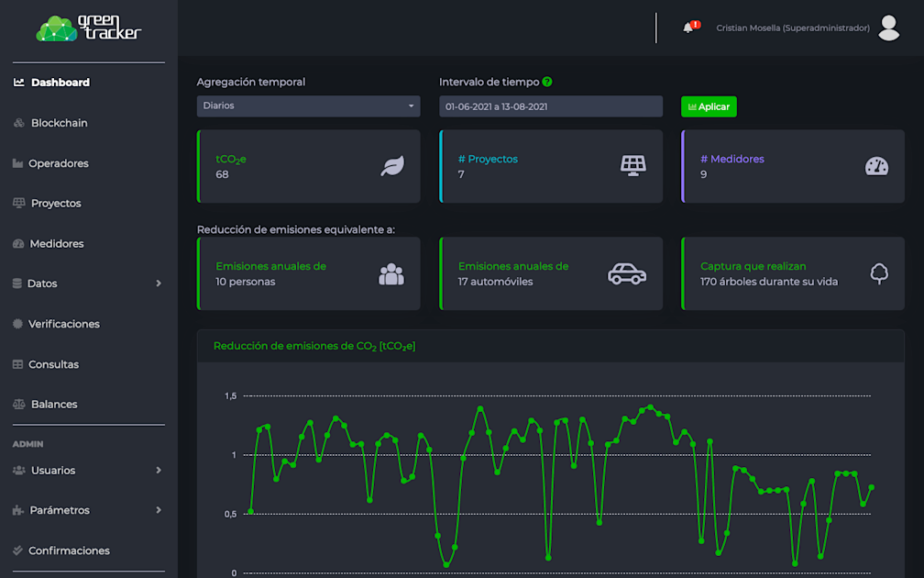The width and height of the screenshot is (924, 578).
Task: Click the date interval input field
Action: pos(550,106)
